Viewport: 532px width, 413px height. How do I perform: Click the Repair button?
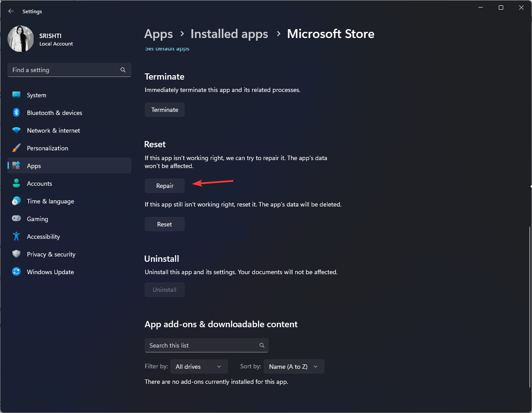(x=165, y=186)
